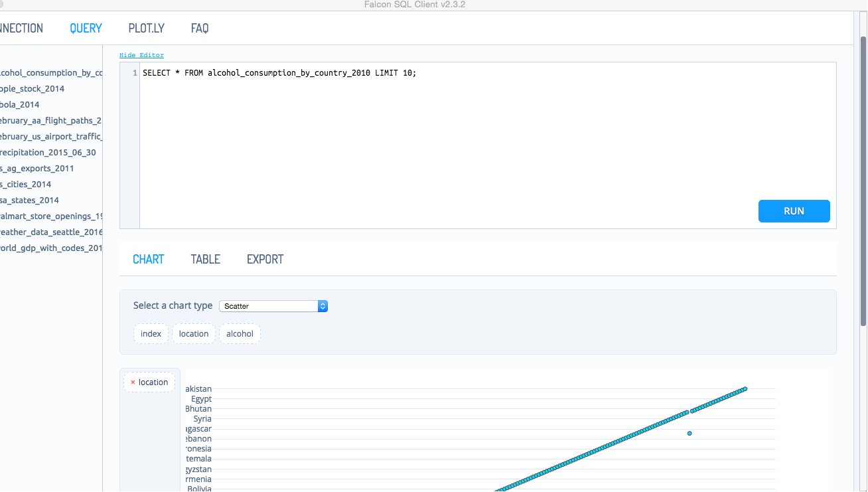Open the FAQ tab

tap(199, 28)
